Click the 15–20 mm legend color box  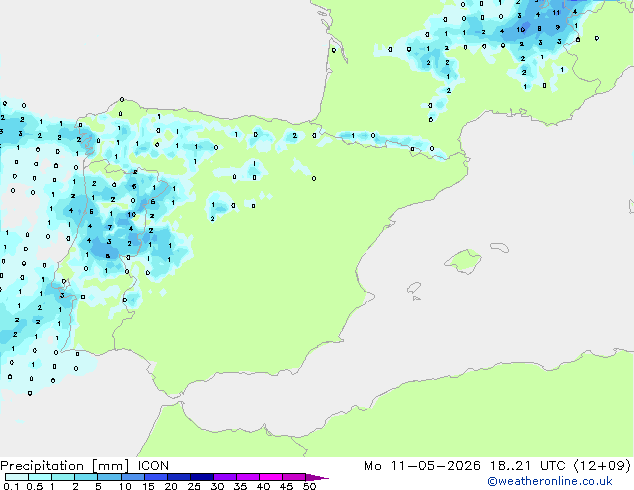pyautogui.click(x=155, y=477)
